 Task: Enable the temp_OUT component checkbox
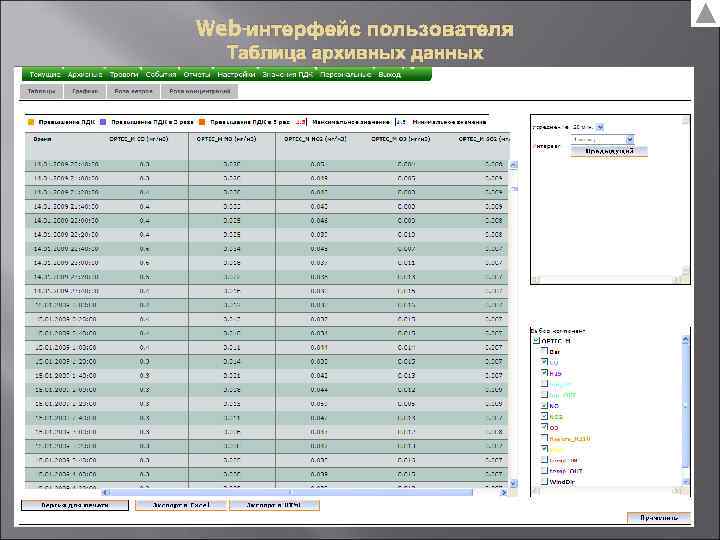pos(544,471)
